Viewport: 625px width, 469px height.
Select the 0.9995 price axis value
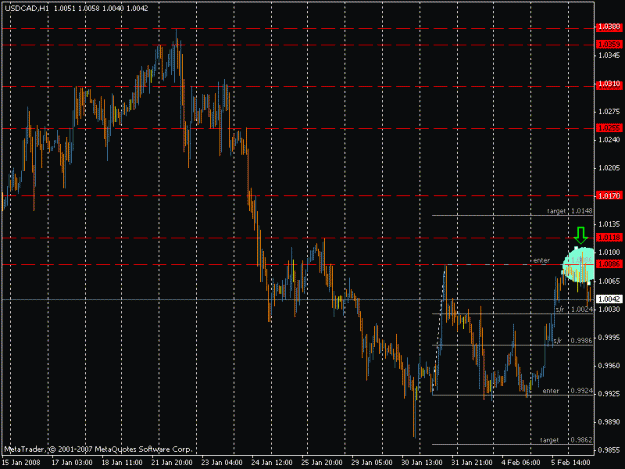click(x=609, y=338)
